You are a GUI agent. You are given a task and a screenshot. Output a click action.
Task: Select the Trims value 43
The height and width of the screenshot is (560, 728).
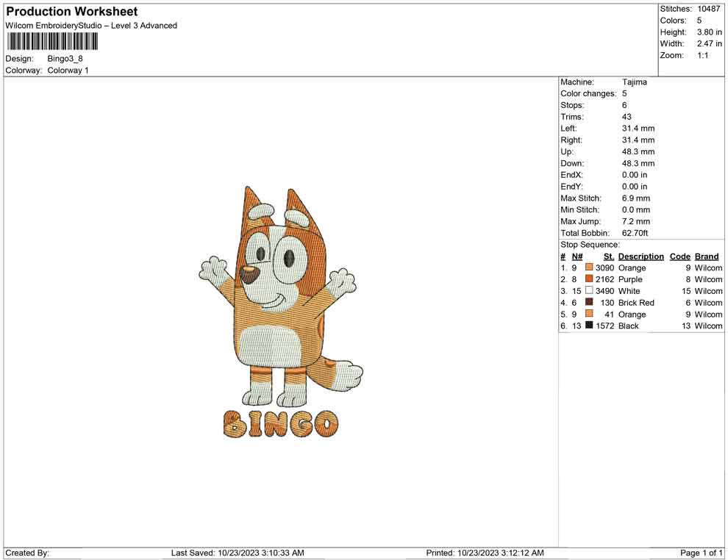click(627, 116)
